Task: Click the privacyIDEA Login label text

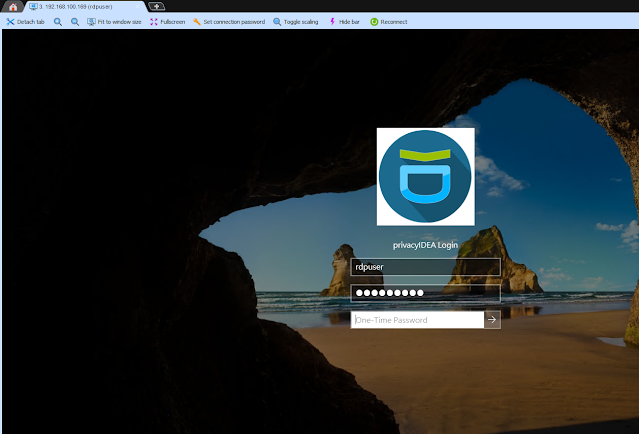Action: tap(425, 245)
